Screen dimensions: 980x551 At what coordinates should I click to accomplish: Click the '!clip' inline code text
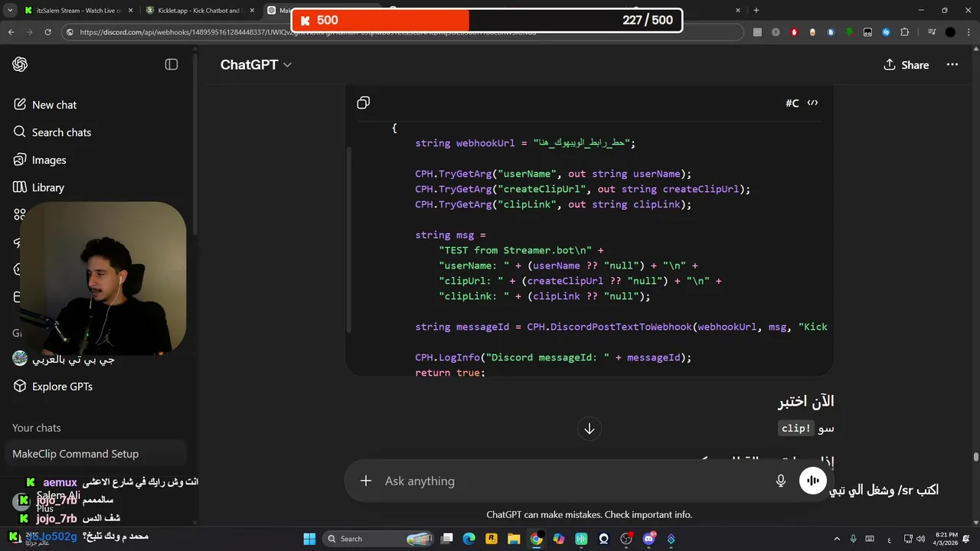795,428
